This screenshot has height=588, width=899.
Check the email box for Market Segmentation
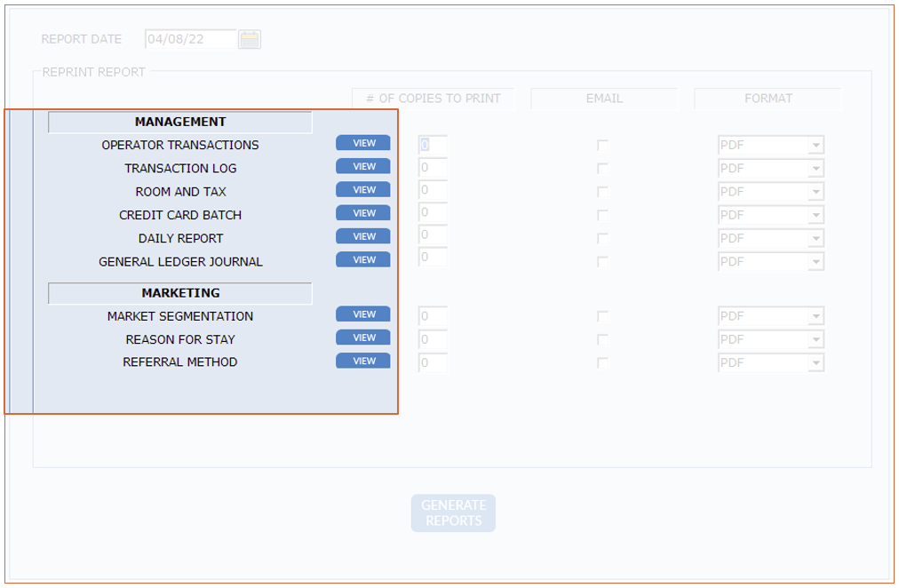pyautogui.click(x=602, y=316)
